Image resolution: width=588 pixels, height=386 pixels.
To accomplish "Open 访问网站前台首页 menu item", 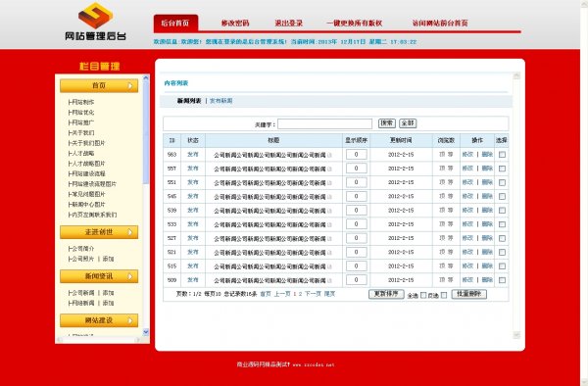I will [x=440, y=23].
